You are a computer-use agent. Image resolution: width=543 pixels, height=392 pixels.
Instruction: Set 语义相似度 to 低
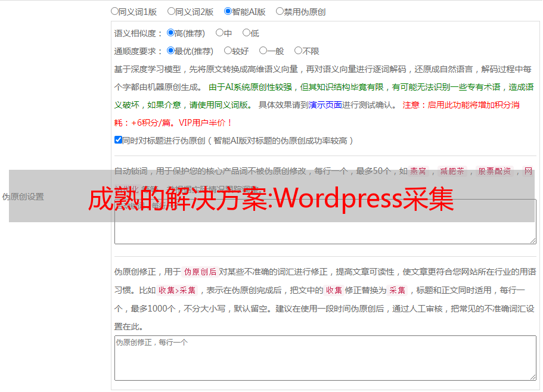[x=246, y=33]
